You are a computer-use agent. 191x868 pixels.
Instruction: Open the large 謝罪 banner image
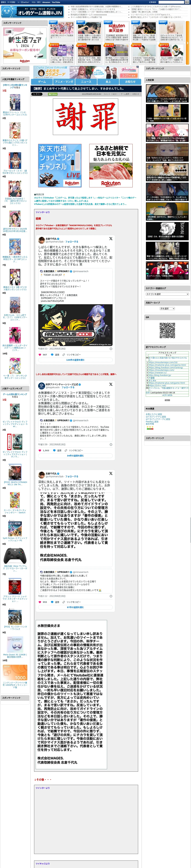pyautogui.click(x=85, y=117)
